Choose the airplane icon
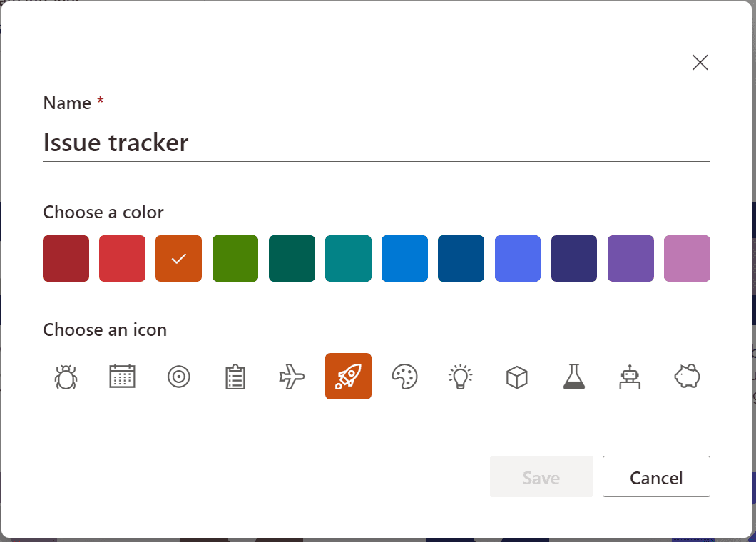The height and width of the screenshot is (542, 756). pyautogui.click(x=292, y=376)
